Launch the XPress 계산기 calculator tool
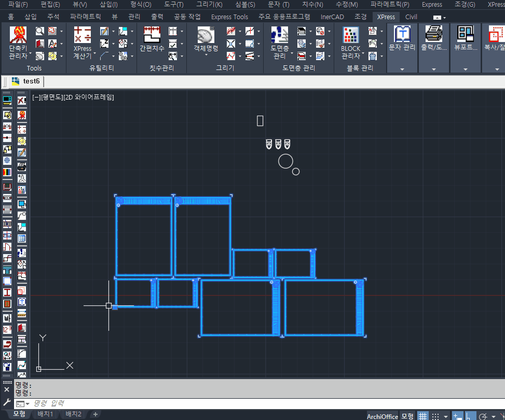The height and width of the screenshot is (420, 505). (82, 43)
